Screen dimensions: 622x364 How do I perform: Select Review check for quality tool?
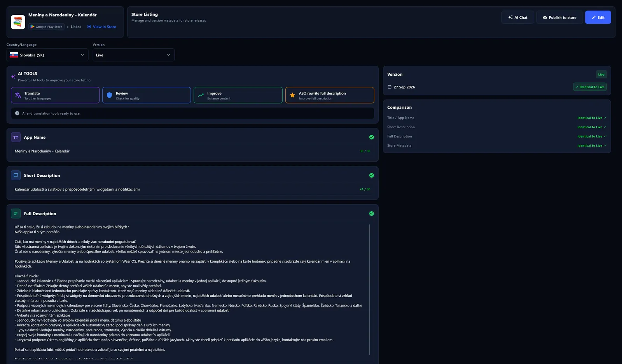[147, 95]
